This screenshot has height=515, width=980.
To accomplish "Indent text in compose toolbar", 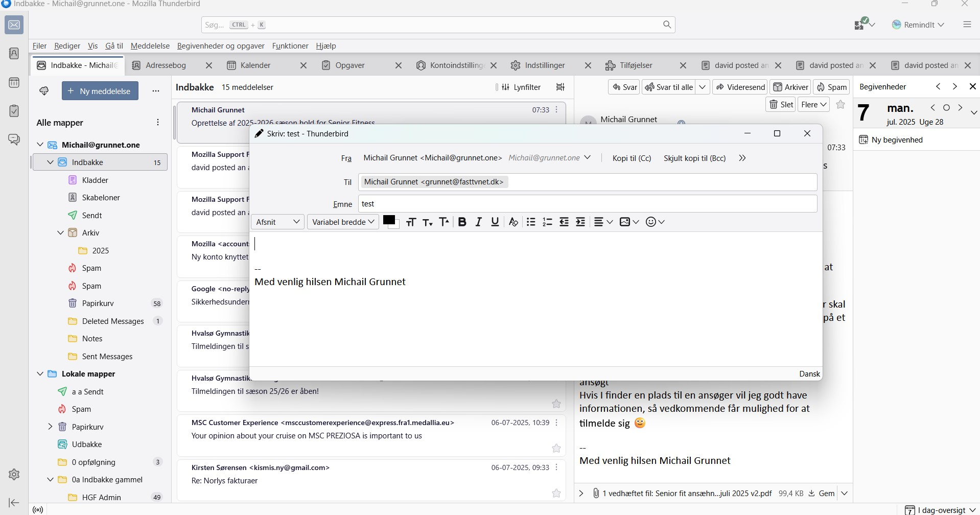I will click(x=580, y=222).
